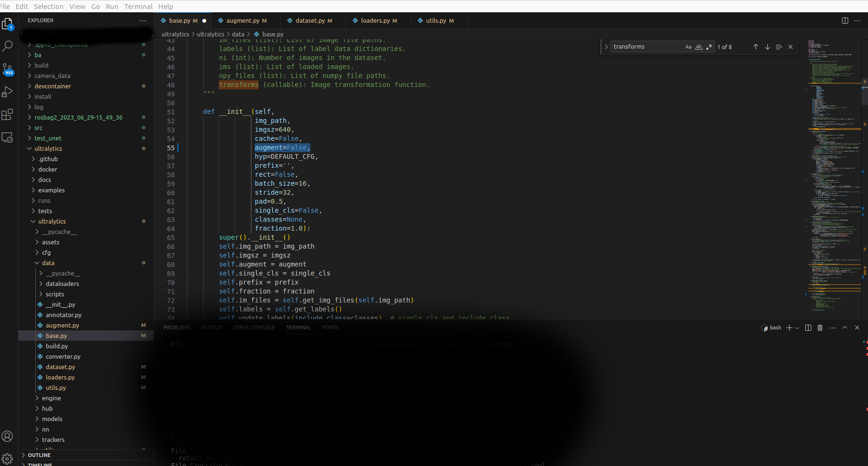Image resolution: width=868 pixels, height=466 pixels.
Task: Split the editor using the top-right icon
Action: pos(845,20)
